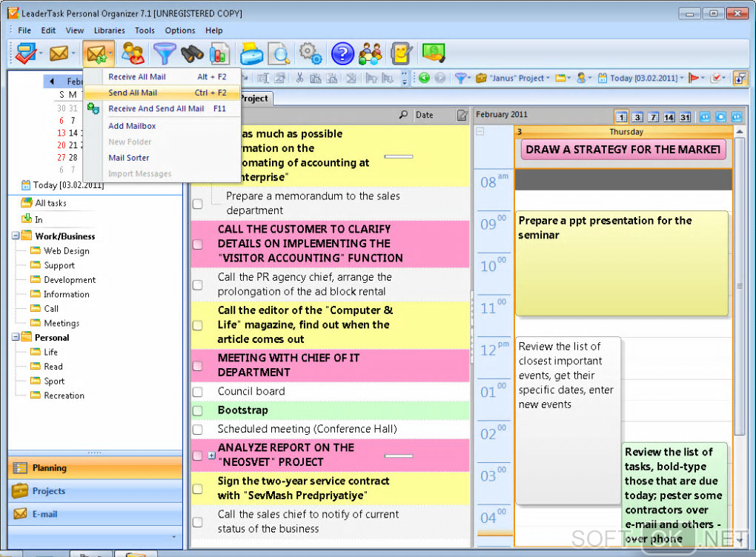Click the large funnel filter toolbar icon

165,53
